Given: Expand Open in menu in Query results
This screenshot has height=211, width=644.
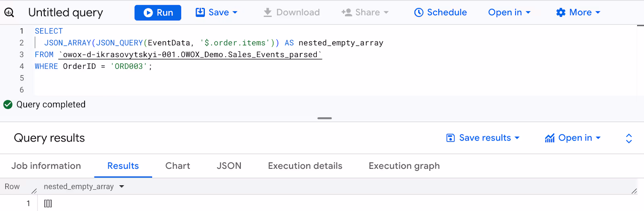Looking at the screenshot, I should click(x=573, y=138).
